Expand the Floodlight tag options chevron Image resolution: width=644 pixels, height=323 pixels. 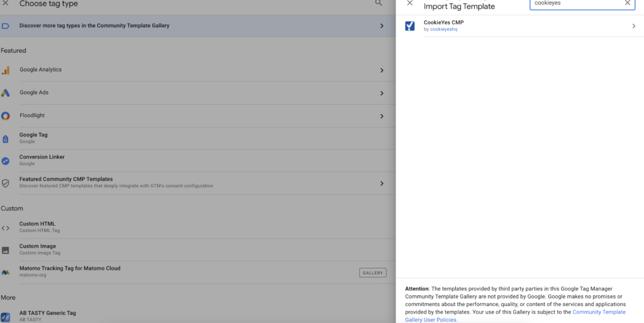[x=382, y=116]
